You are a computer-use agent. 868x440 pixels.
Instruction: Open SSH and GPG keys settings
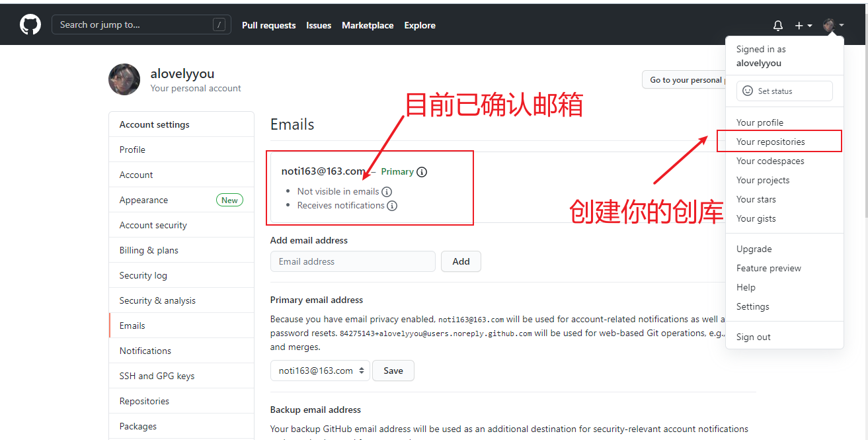pyautogui.click(x=181, y=376)
